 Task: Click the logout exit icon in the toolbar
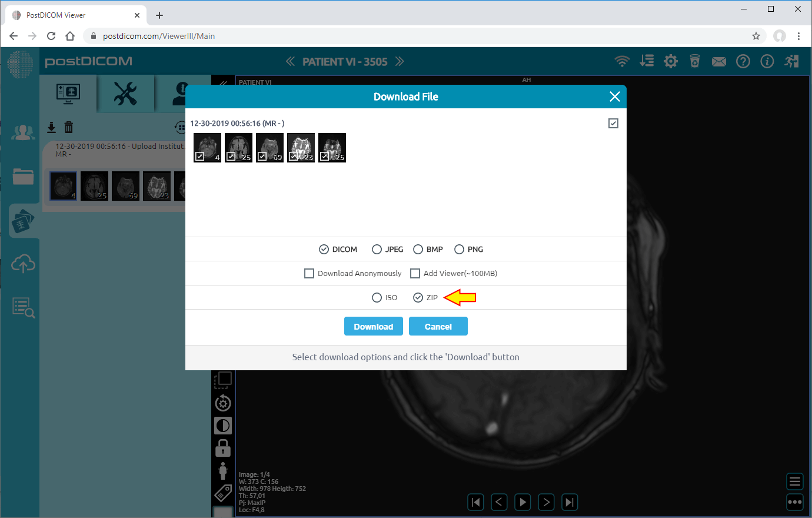pos(791,61)
